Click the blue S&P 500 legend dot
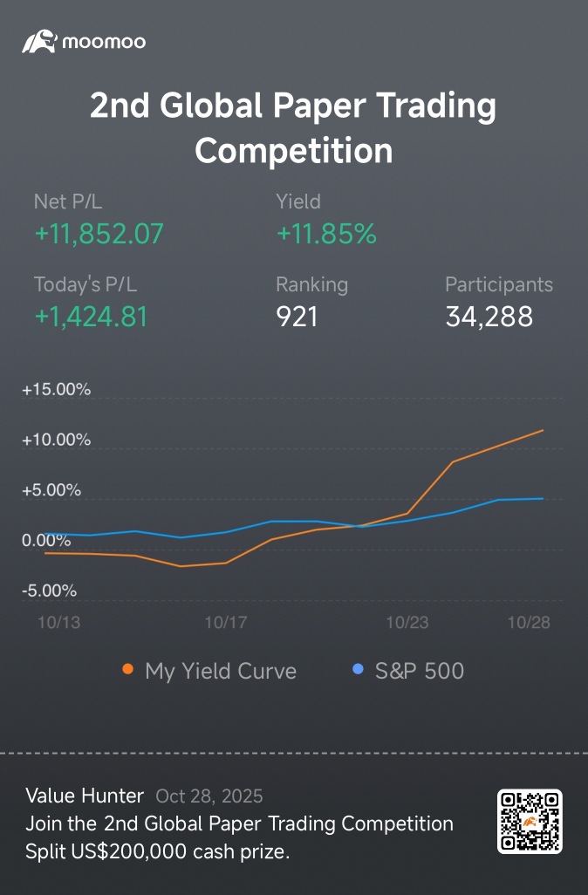The height and width of the screenshot is (895, 588). pos(357,670)
